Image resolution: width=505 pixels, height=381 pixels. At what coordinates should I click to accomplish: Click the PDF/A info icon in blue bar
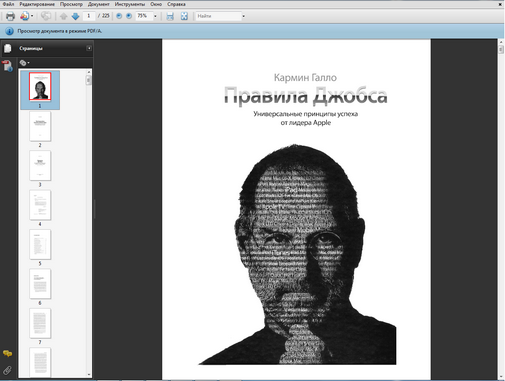9,31
